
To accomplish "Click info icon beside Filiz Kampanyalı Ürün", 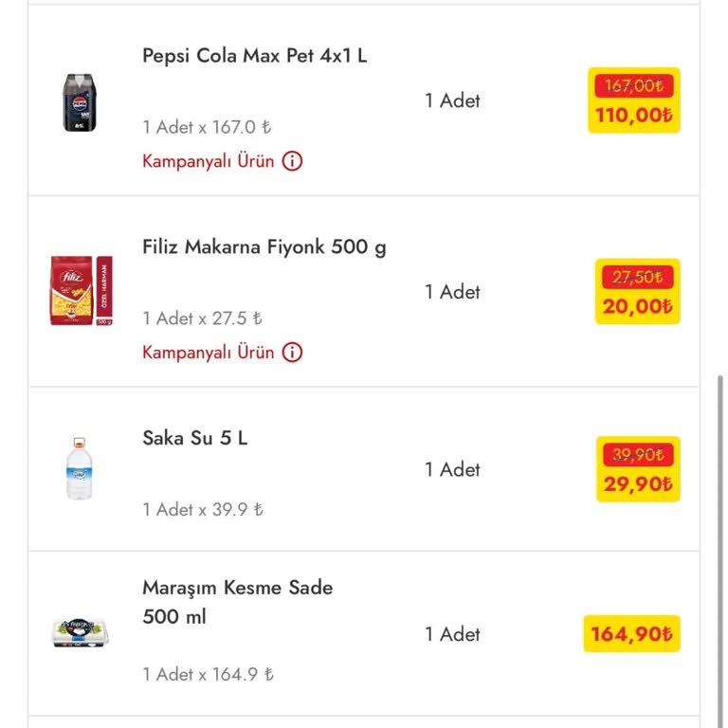I will (x=293, y=353).
